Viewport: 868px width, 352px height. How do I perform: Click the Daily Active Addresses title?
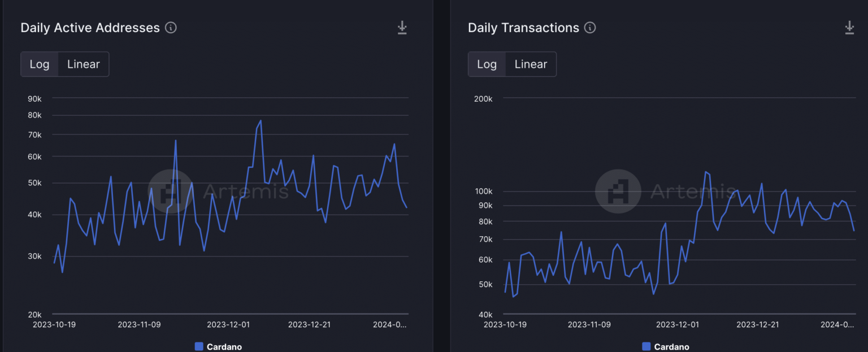(90, 28)
